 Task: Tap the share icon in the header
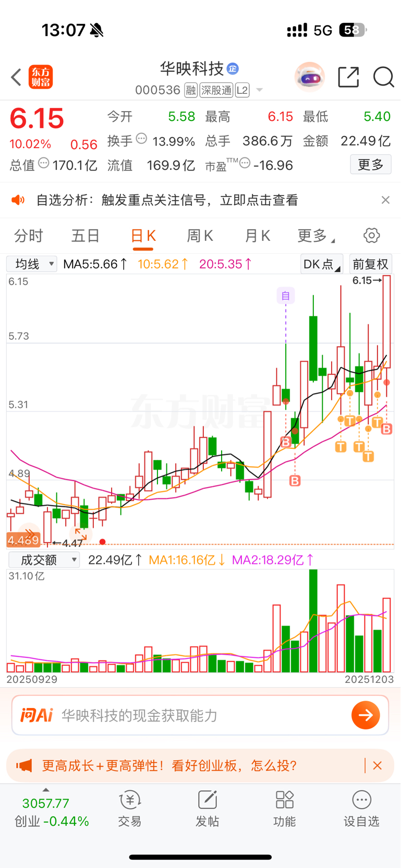[348, 77]
